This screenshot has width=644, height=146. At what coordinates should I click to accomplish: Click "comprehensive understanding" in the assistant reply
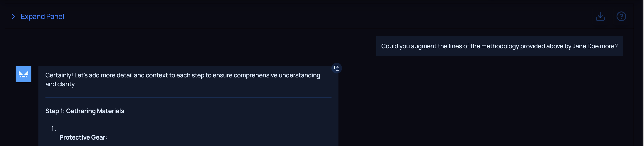tap(277, 75)
